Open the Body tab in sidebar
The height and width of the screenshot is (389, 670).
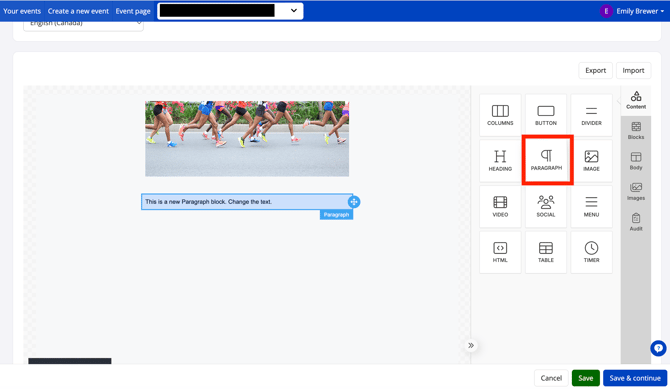tap(636, 161)
